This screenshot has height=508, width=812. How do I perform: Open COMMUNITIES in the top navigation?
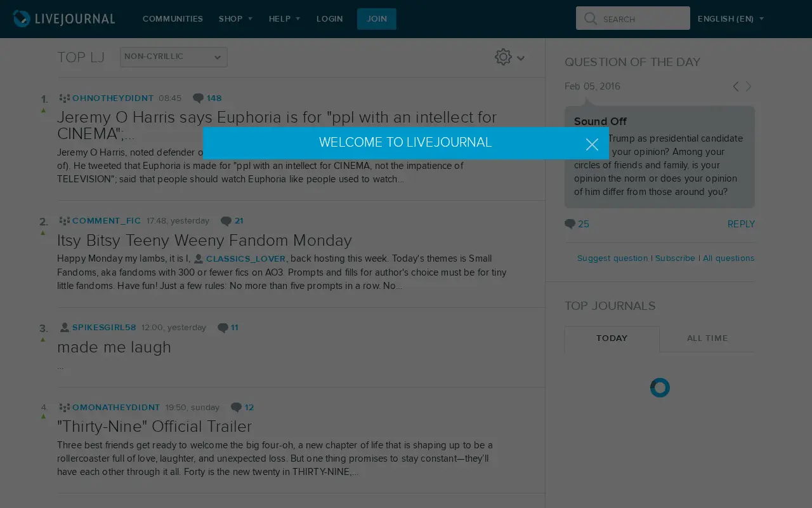point(173,19)
